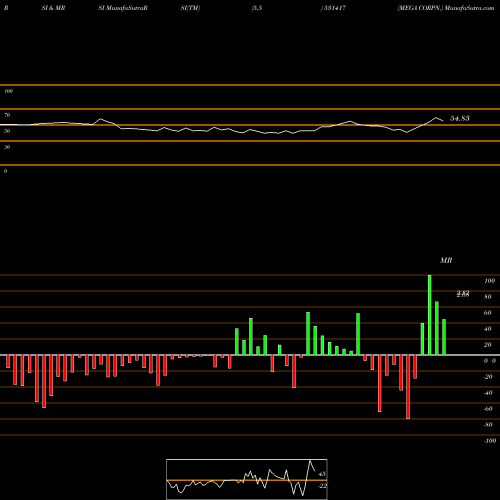Image resolution: width=500 pixels, height=500 pixels.
Task: Click the -40 label on the MR axis
Action: pos(488,393)
